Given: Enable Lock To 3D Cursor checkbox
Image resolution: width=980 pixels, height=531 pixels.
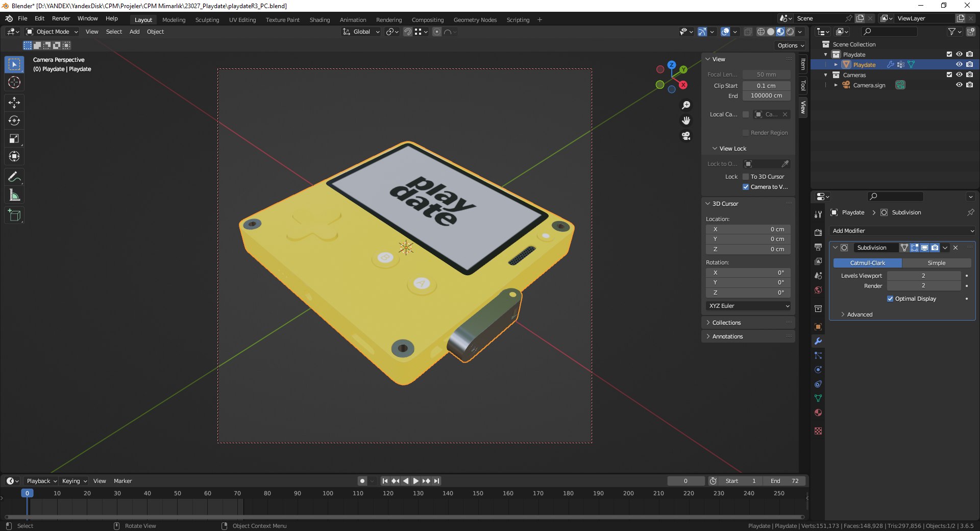Looking at the screenshot, I should [x=746, y=177].
